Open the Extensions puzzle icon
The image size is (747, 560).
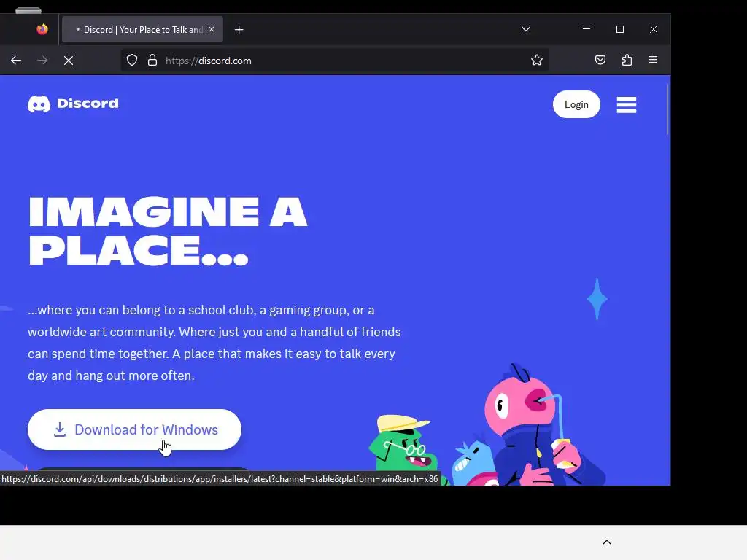click(627, 60)
